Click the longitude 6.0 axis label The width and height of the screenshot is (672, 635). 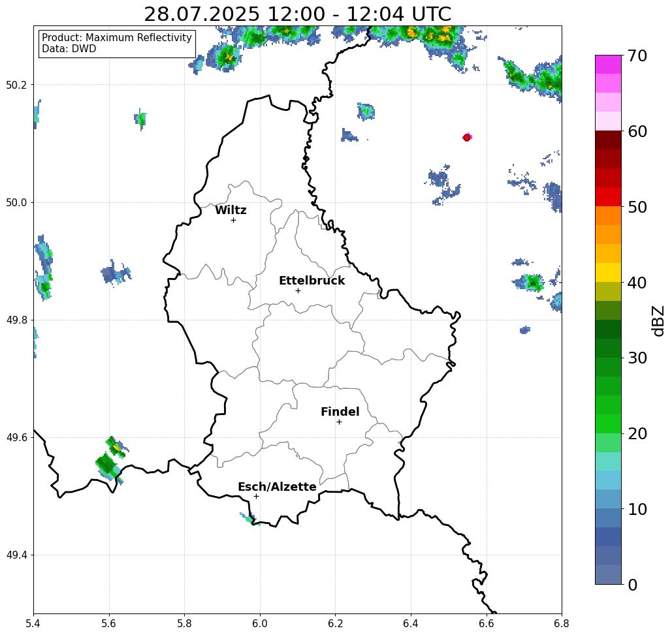tap(260, 623)
